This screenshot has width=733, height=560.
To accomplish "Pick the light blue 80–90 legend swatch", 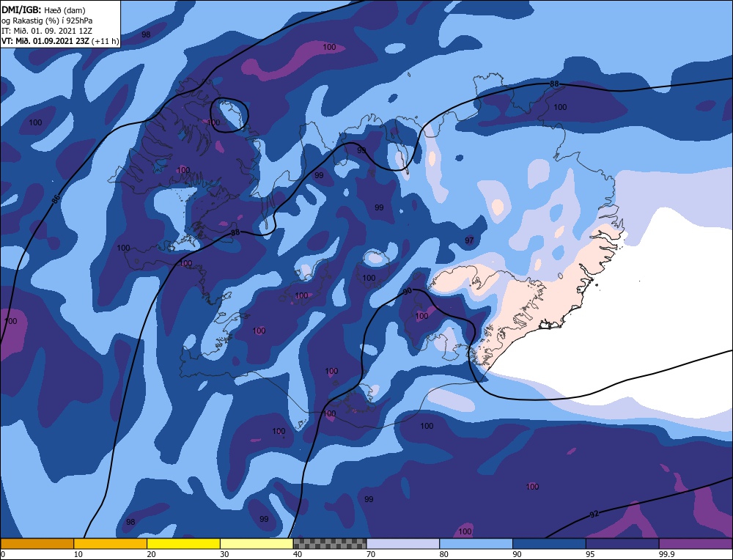I will 476,543.
